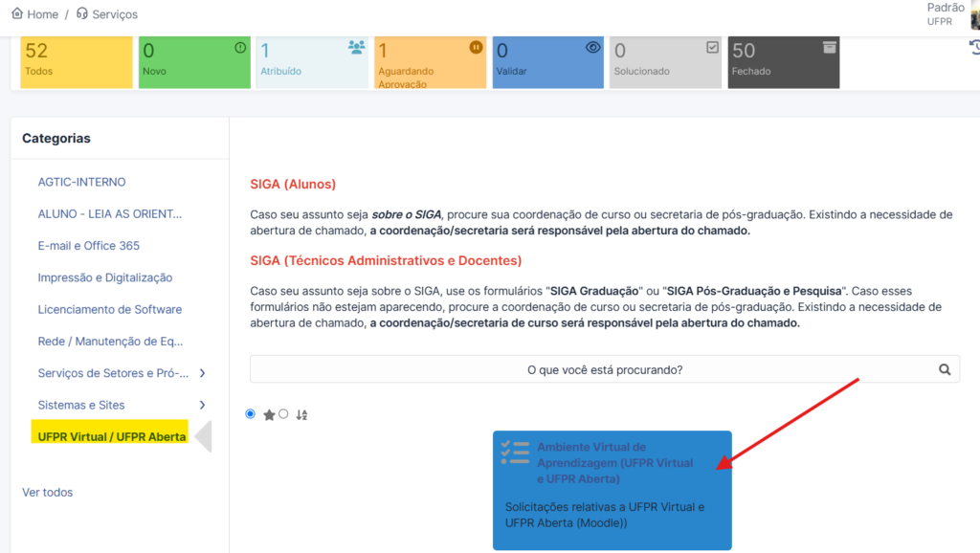Click SIGA (Técnicos Administrativos e Docentes) heading

(386, 260)
